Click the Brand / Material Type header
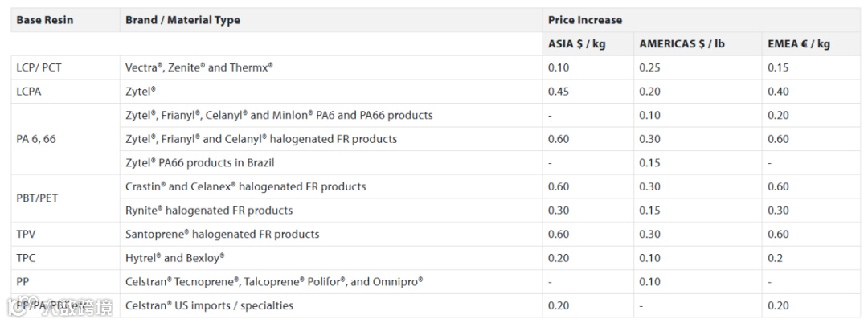This screenshot has width=868, height=323. point(182,20)
